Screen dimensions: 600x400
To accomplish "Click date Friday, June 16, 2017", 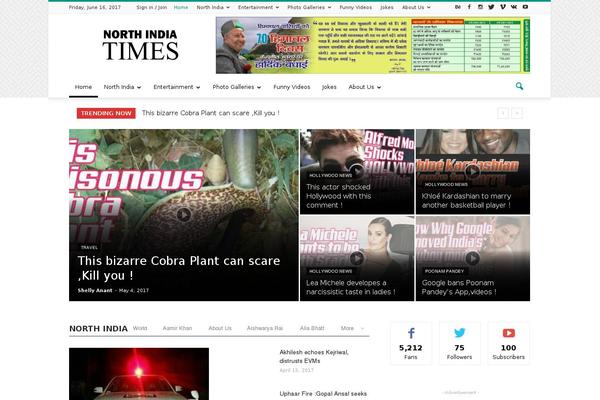I will [95, 7].
